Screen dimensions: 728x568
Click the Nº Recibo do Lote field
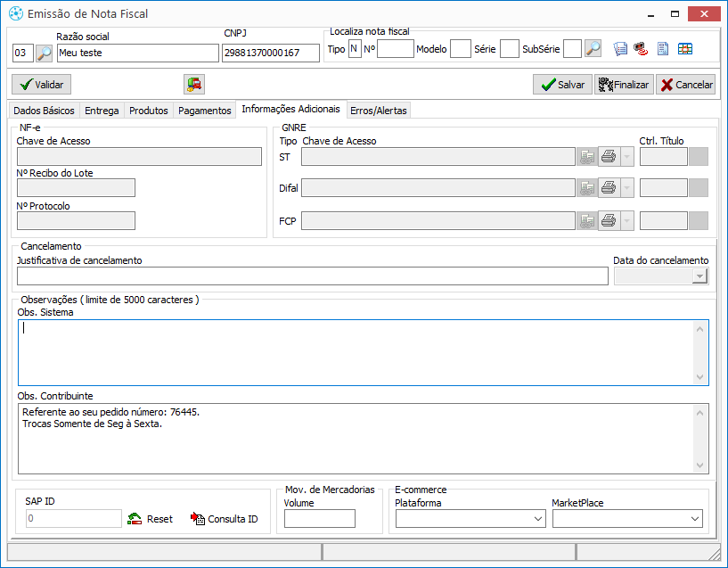76,188
